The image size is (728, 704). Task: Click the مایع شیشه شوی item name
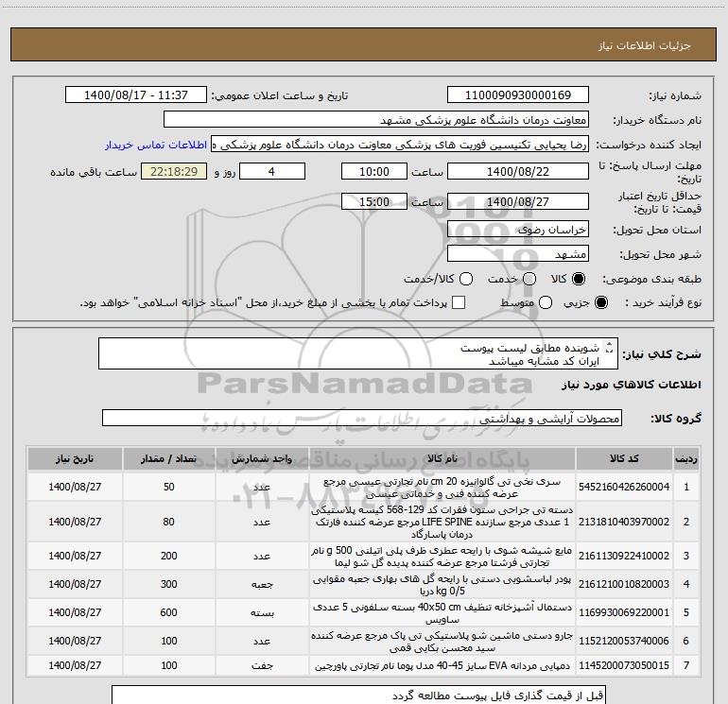tap(442, 556)
